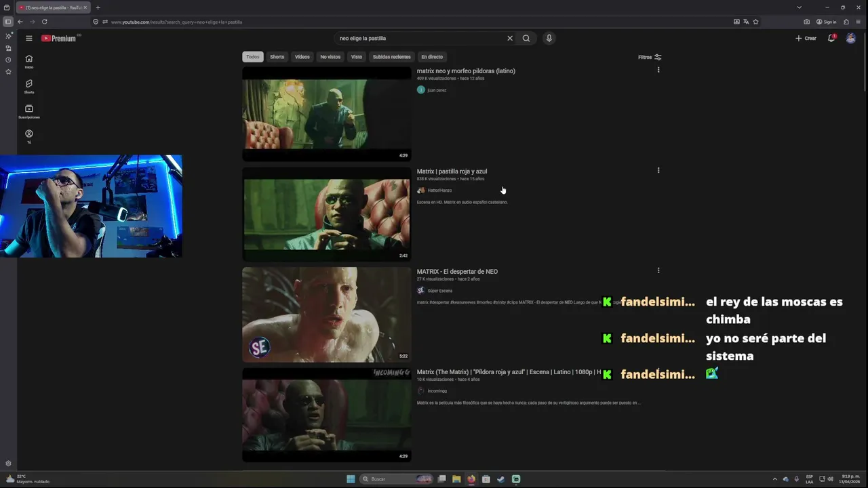Play the 4:29 juan perez video thumbnail
Viewport: 868px width, 488px height.
coord(327,114)
